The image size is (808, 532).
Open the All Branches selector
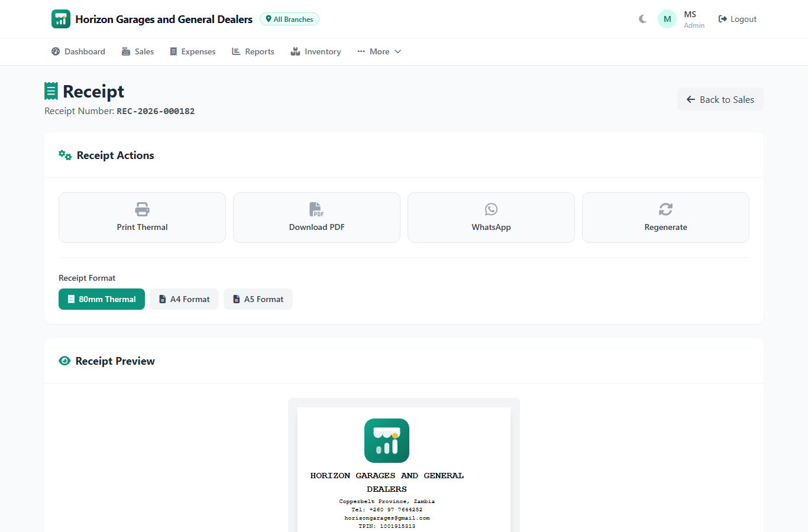click(289, 19)
